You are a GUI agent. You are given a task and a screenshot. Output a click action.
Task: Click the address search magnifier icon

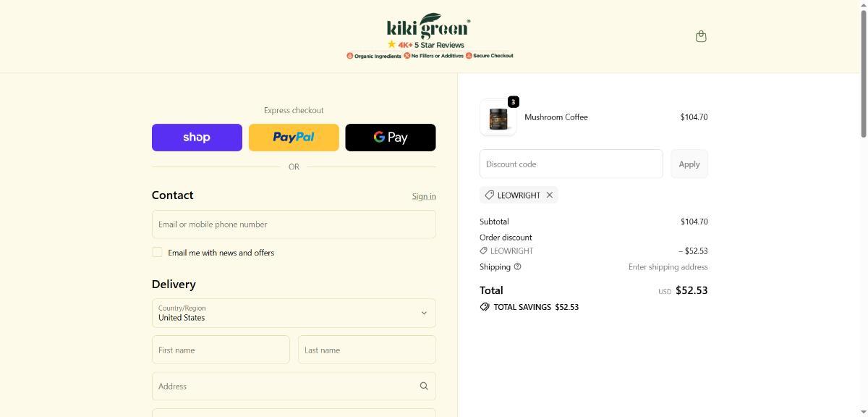[424, 386]
